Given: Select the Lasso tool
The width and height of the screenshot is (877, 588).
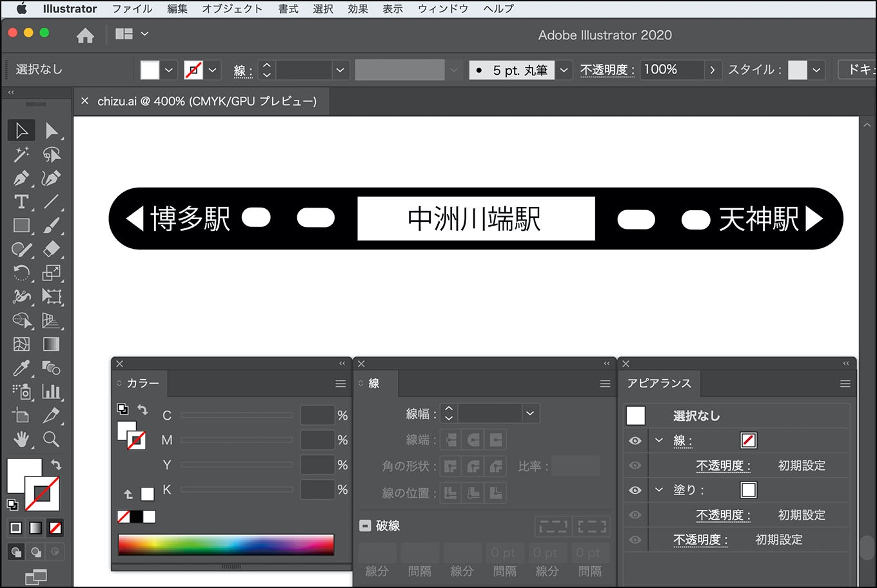Looking at the screenshot, I should click(52, 154).
